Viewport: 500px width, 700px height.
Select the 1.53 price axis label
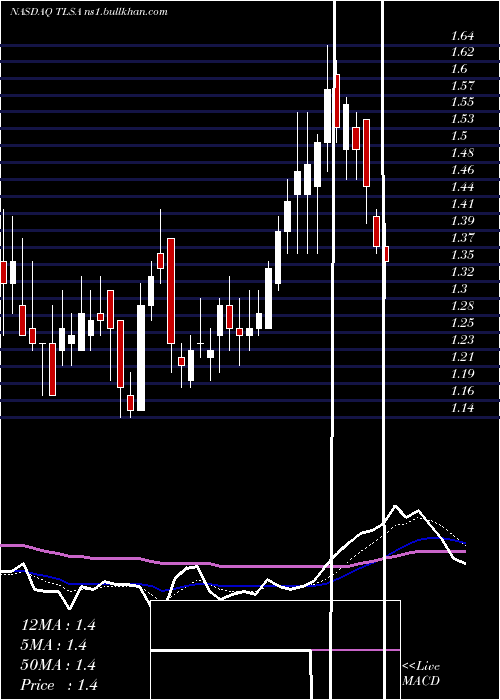(462, 119)
